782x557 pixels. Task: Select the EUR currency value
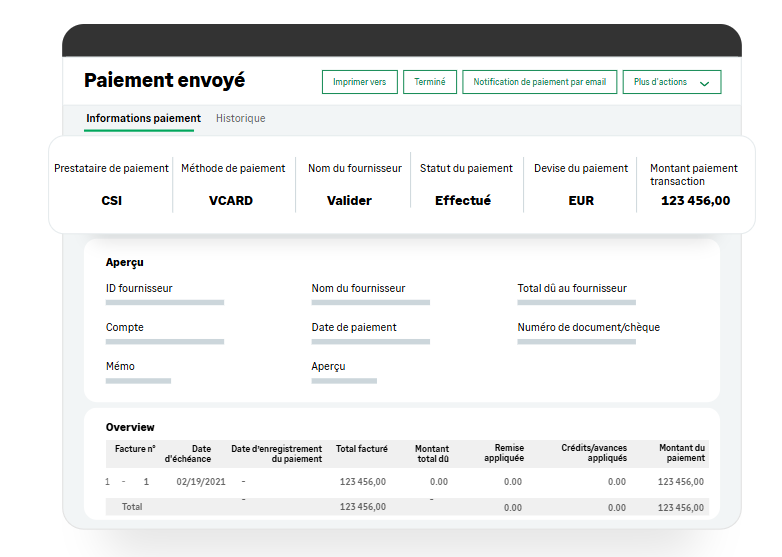pos(581,200)
